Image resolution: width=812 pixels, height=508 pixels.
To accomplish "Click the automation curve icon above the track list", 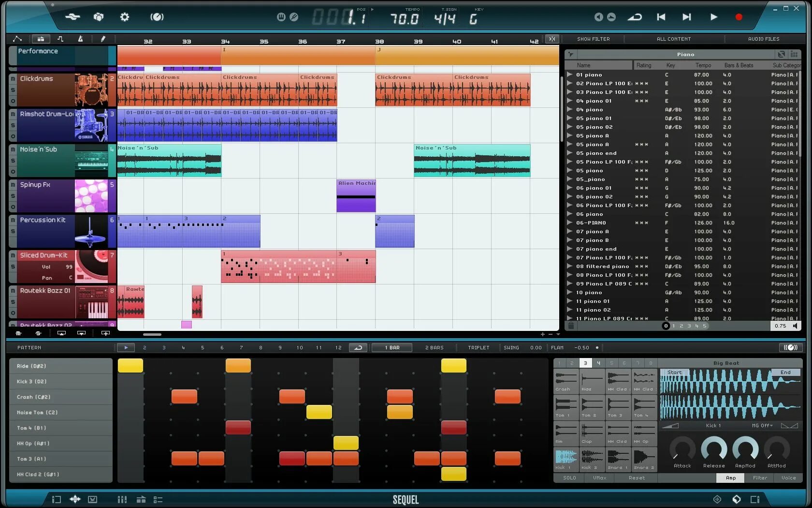I will pyautogui.click(x=17, y=39).
